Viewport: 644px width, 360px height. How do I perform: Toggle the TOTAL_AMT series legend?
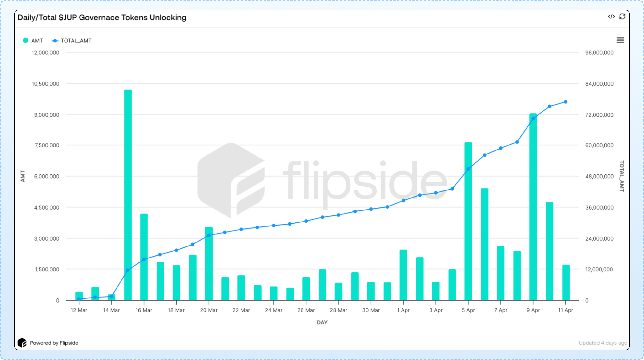click(x=71, y=41)
